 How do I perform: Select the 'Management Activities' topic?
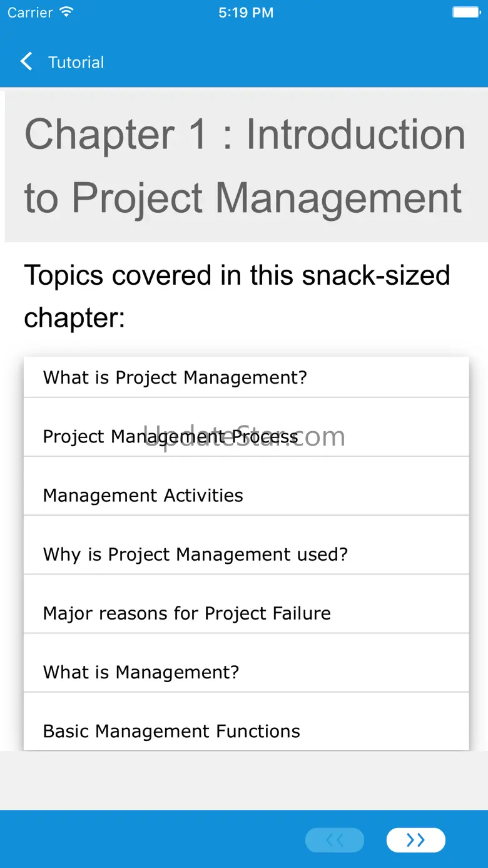click(143, 495)
